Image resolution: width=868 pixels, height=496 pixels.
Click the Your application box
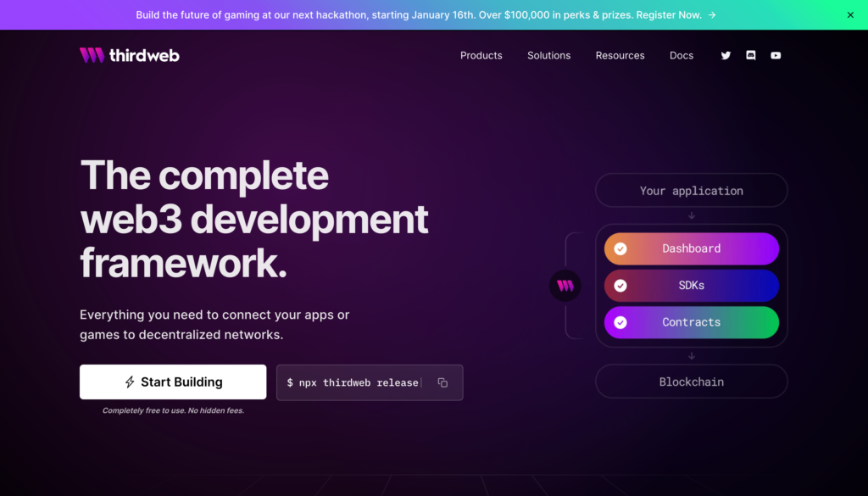coord(692,191)
